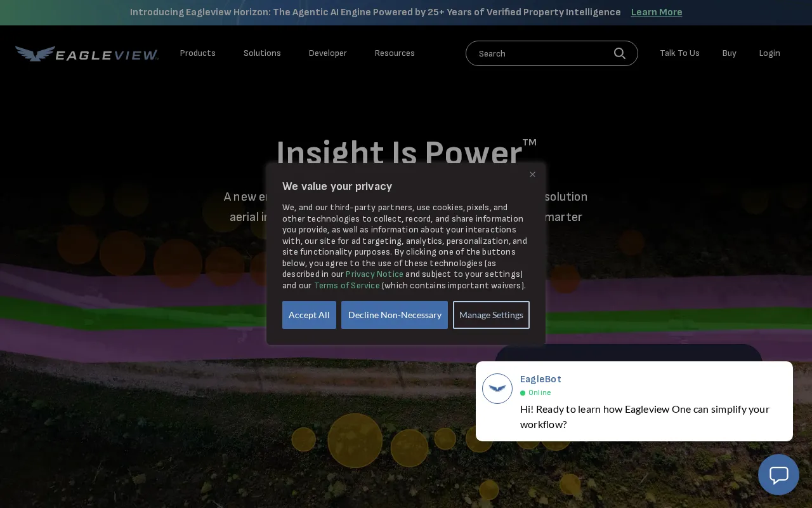Open the Products menu
The height and width of the screenshot is (508, 812).
pos(197,53)
